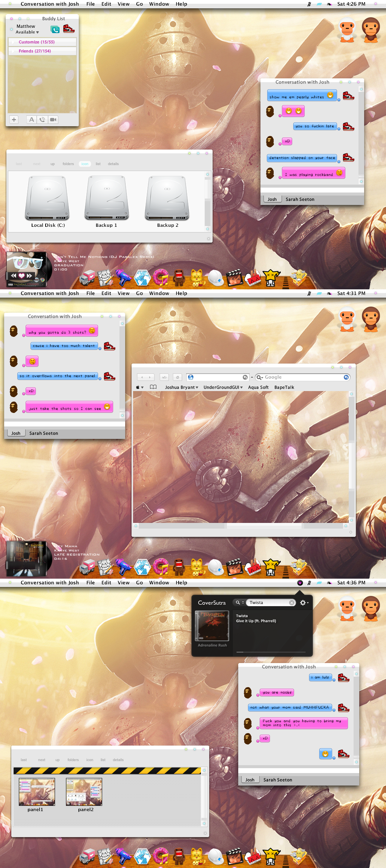This screenshot has width=386, height=868.
Task: Select Josh tab in the rockband chat window
Action: 272,199
